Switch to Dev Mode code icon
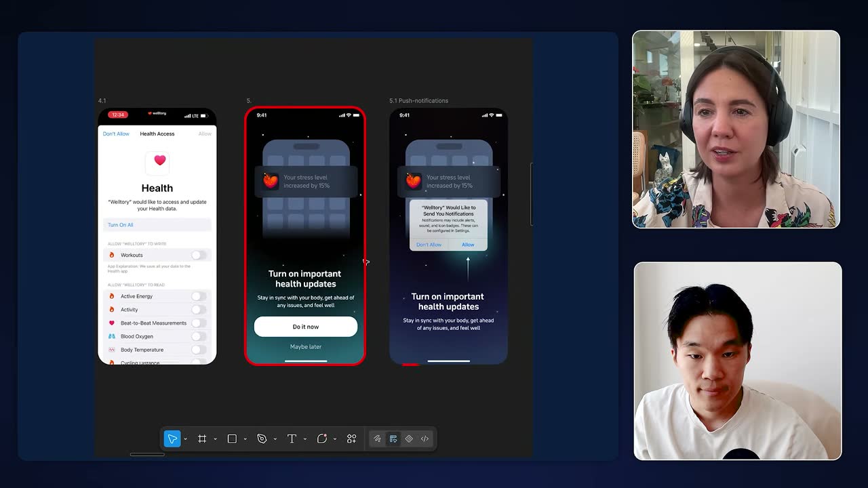This screenshot has height=488, width=868. click(425, 439)
